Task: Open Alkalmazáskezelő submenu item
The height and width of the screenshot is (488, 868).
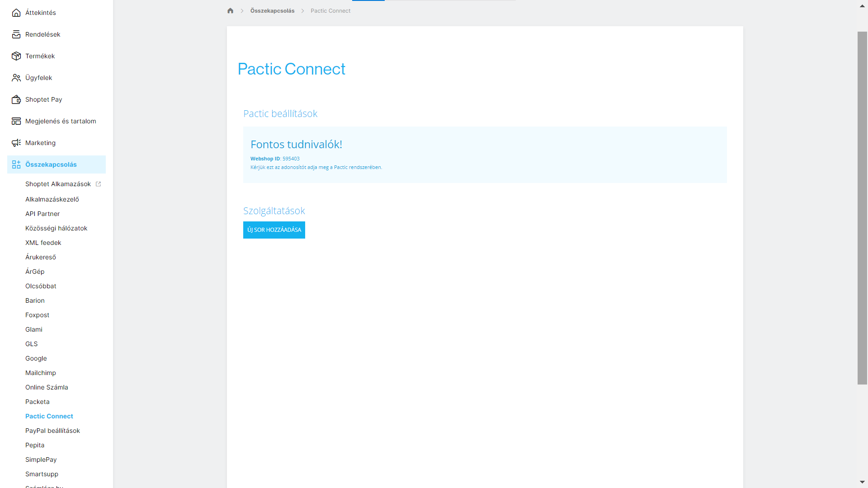Action: pos(52,199)
